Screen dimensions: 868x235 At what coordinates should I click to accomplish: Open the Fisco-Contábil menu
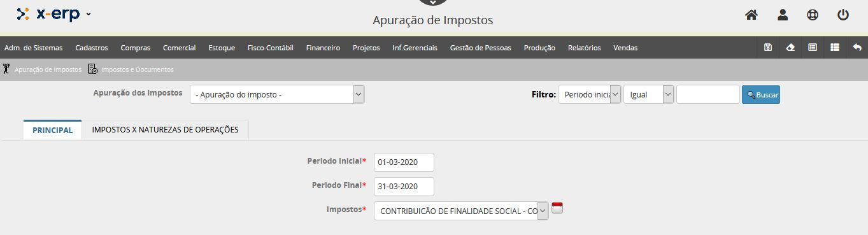271,48
